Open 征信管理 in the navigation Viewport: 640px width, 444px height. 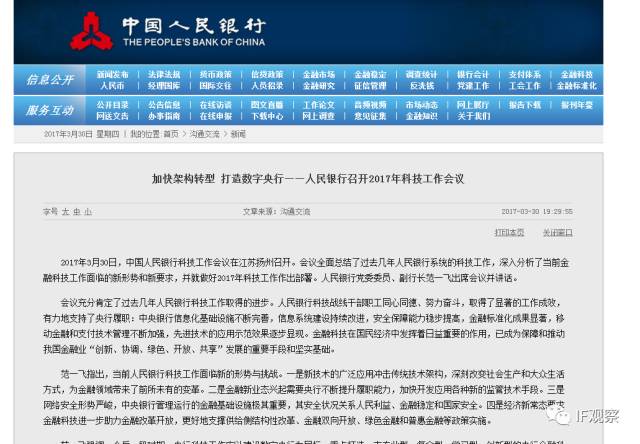[x=370, y=86]
